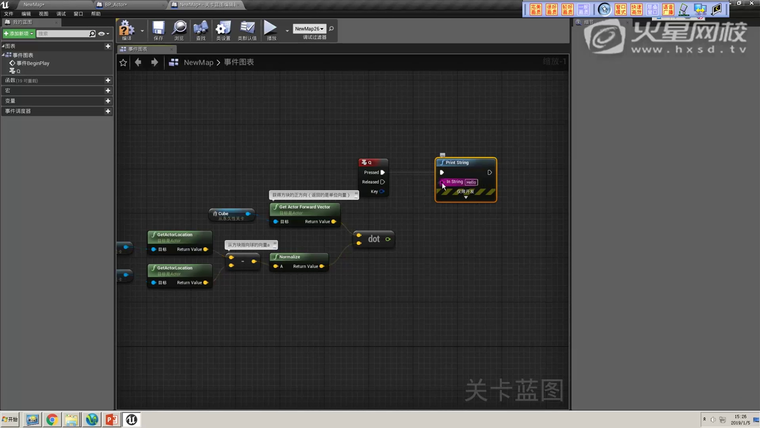Screen dimensions: 760x428
Task: Click the Find binoculars toolbar icon
Action: click(201, 29)
